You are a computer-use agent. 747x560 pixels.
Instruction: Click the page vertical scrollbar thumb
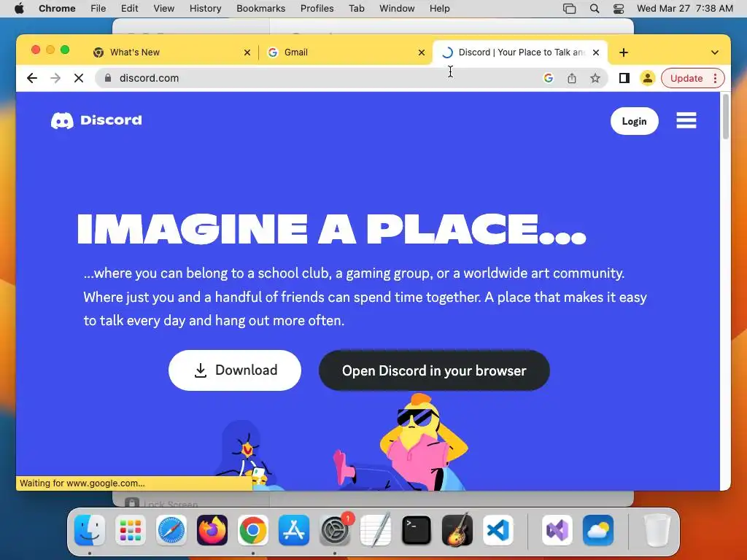[x=726, y=117]
